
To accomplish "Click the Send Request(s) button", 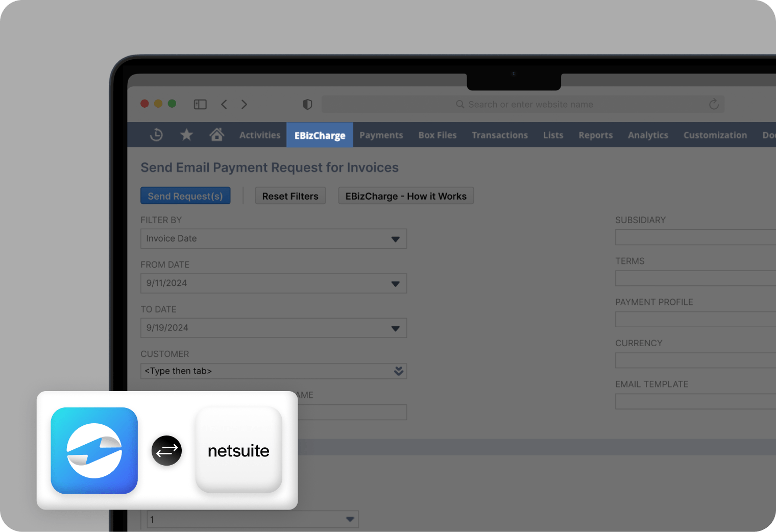I will tap(185, 196).
